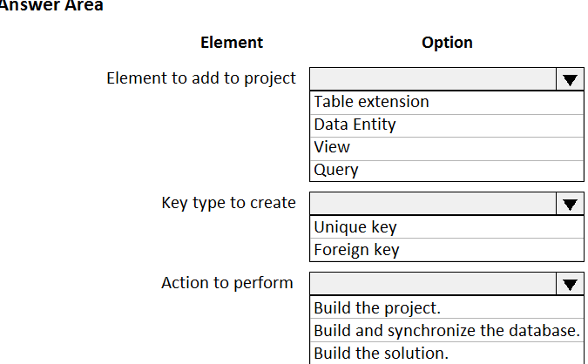Open the Key type dropdown arrow

[x=569, y=205]
